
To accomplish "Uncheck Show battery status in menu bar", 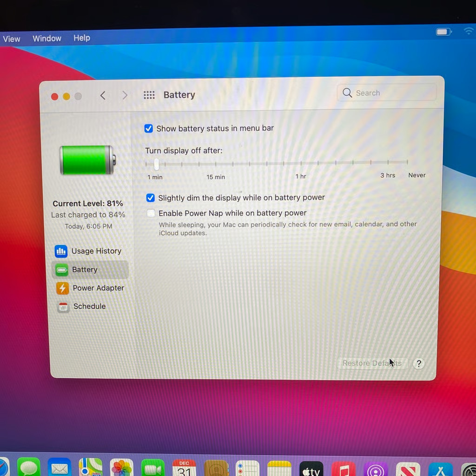I will pyautogui.click(x=148, y=128).
